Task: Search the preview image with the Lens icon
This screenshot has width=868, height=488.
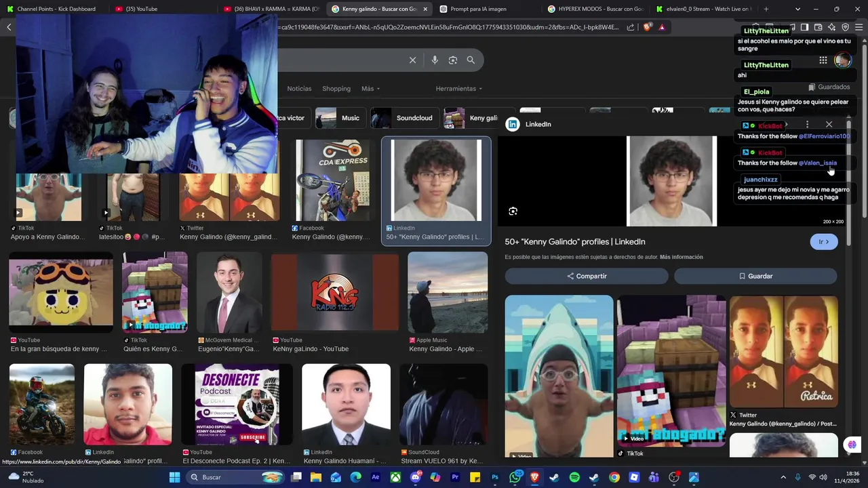Action: point(513,211)
